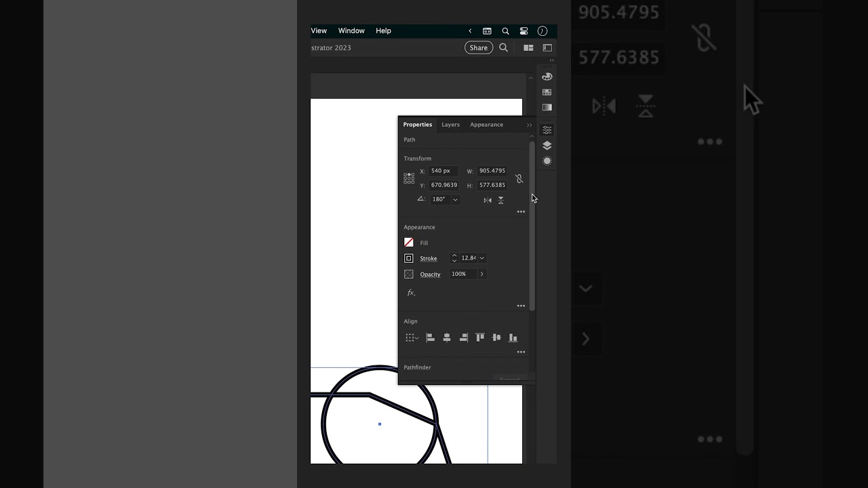Open the Stroke options link
868x488 pixels.
coord(428,258)
